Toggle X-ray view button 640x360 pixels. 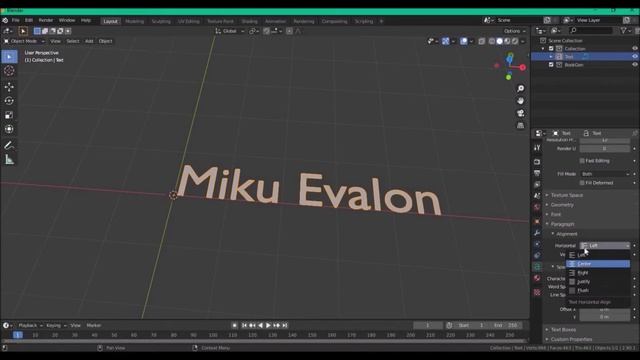tap(482, 41)
